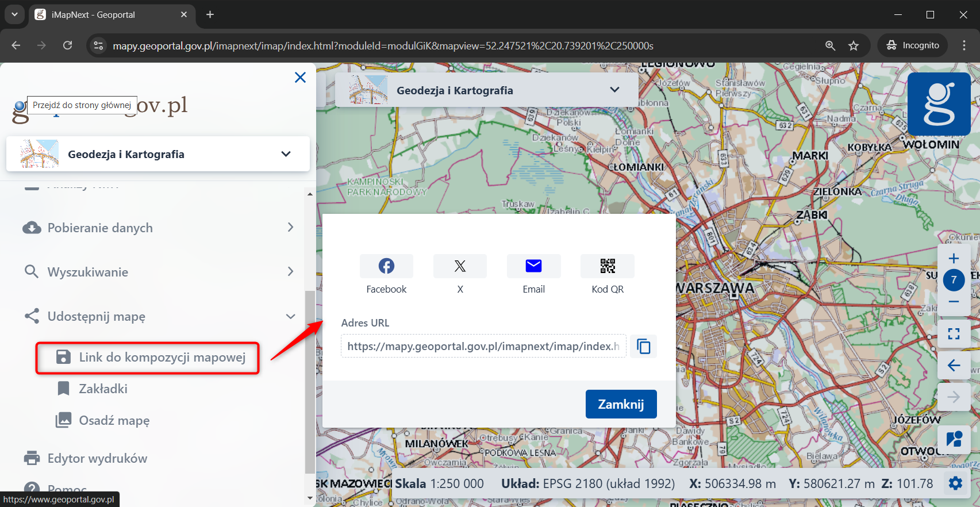Zoom in the map with plus button
Viewport: 980px width, 507px height.
click(x=954, y=258)
